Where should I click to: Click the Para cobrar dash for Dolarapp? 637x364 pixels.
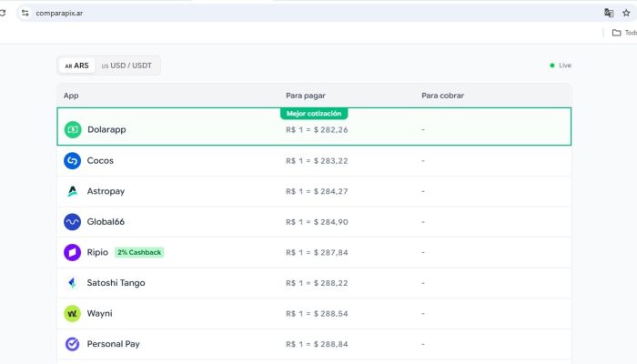423,129
